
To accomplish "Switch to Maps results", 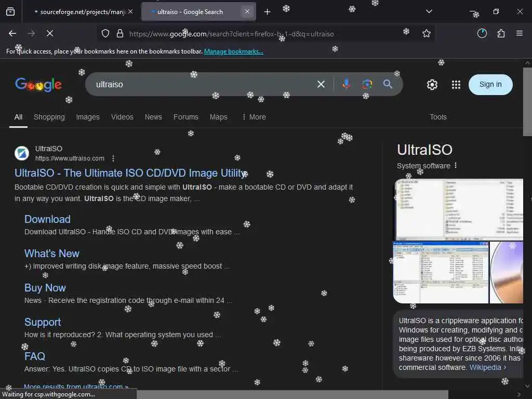I will pyautogui.click(x=219, y=117).
